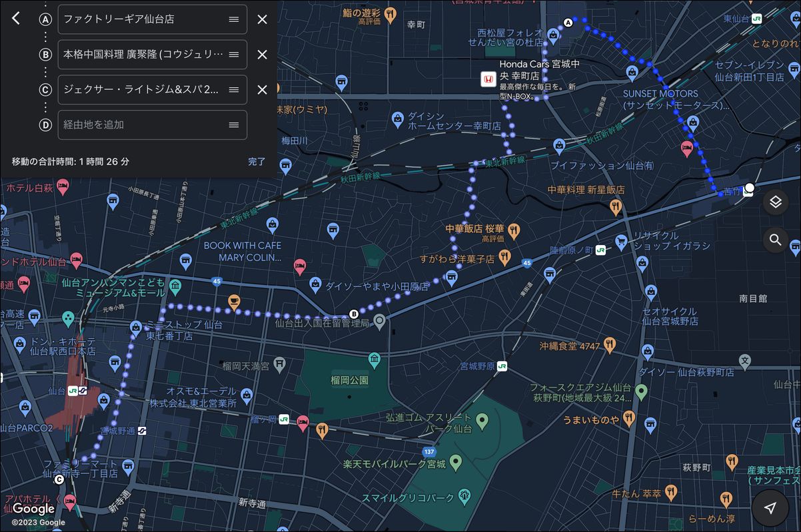Remove waypoint ファクトリーギア仙台店 with its X

point(263,19)
